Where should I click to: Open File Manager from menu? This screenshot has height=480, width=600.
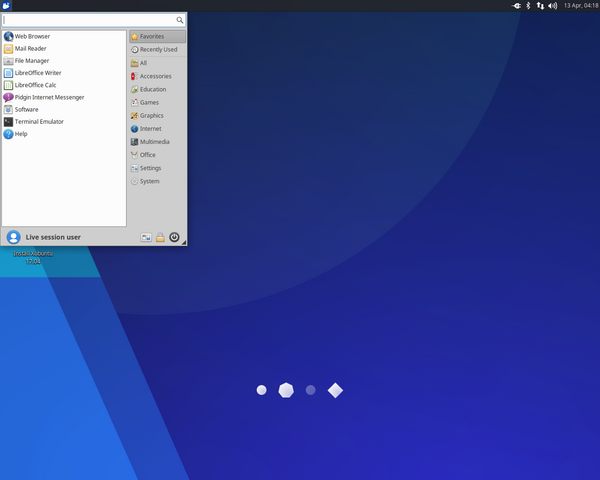coord(32,61)
